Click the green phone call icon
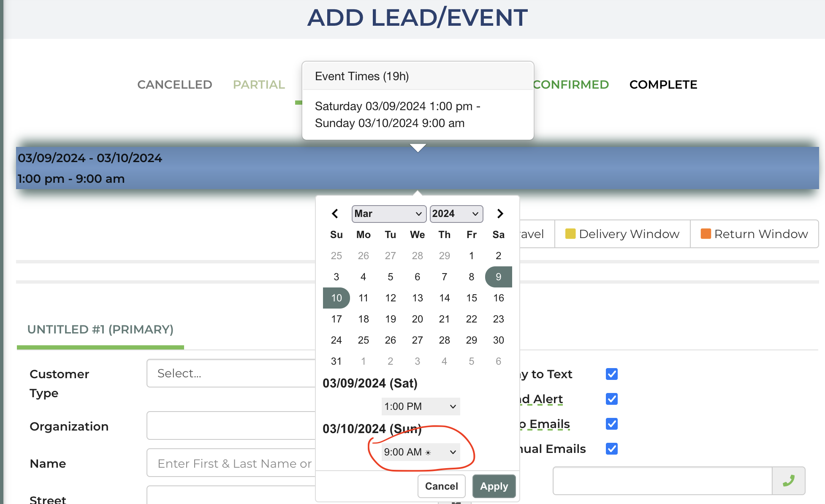 788,481
